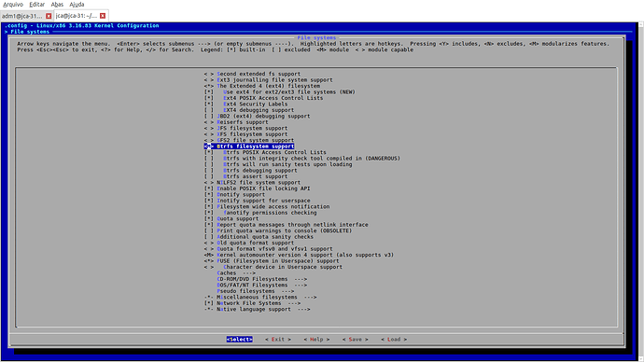Select Btrfs assert support entry

point(246,176)
